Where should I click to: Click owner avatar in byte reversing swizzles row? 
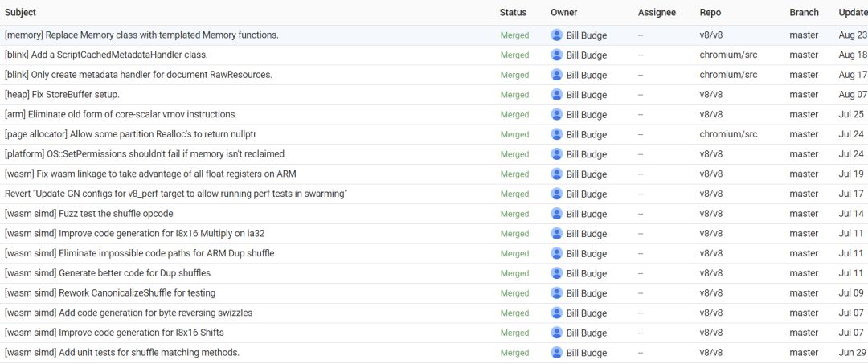click(556, 313)
